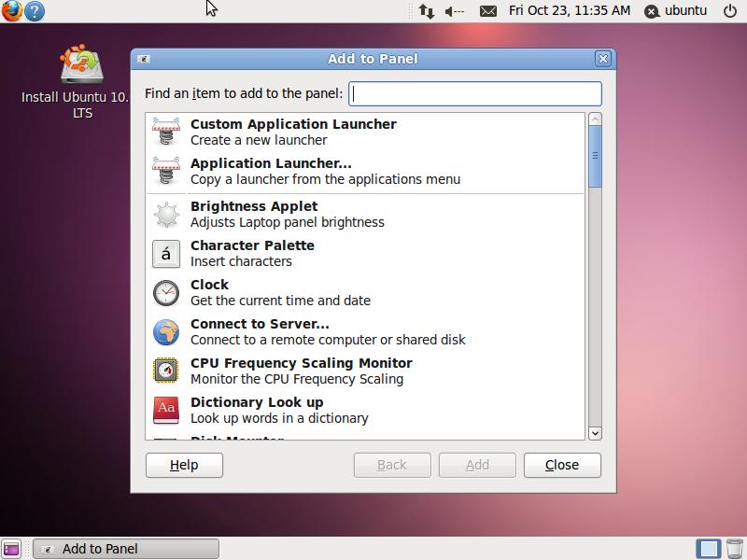Image resolution: width=747 pixels, height=560 pixels.
Task: Select Custom Application Launcher spring icon
Action: [166, 132]
